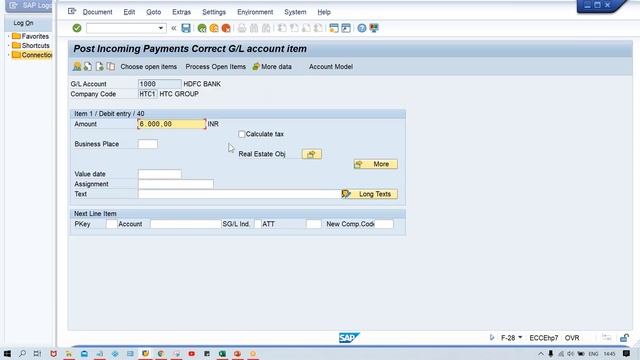Open the Goto menu
640x360 pixels.
pos(153,12)
